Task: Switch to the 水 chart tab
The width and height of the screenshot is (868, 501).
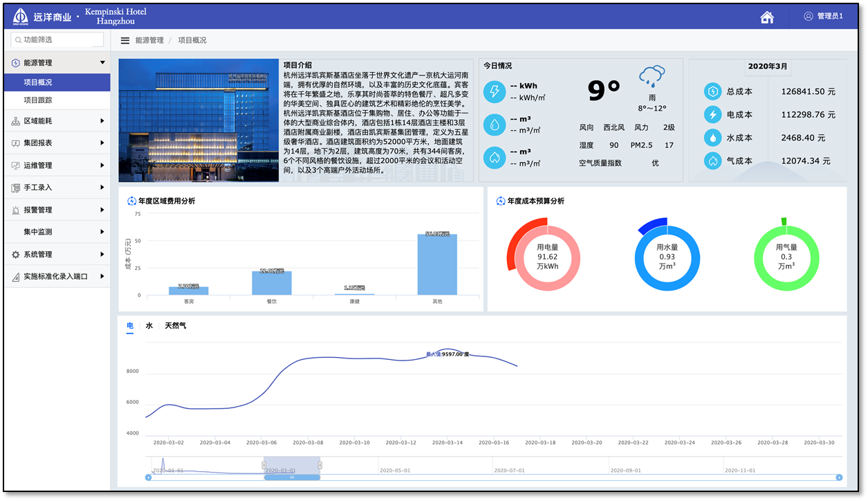Action: (x=149, y=325)
